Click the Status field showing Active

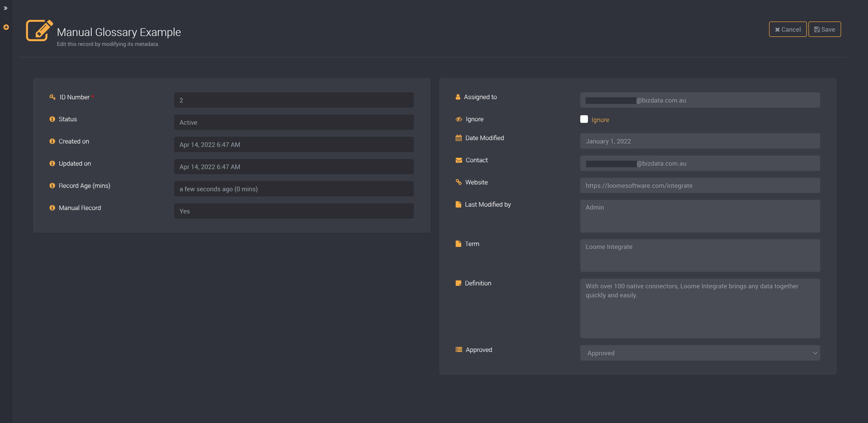(294, 123)
